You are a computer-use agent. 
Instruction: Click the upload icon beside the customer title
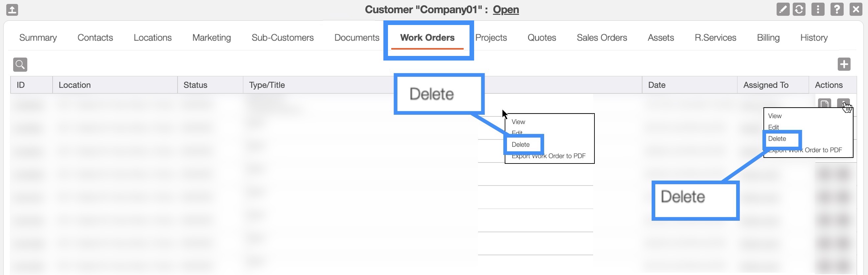tap(12, 10)
